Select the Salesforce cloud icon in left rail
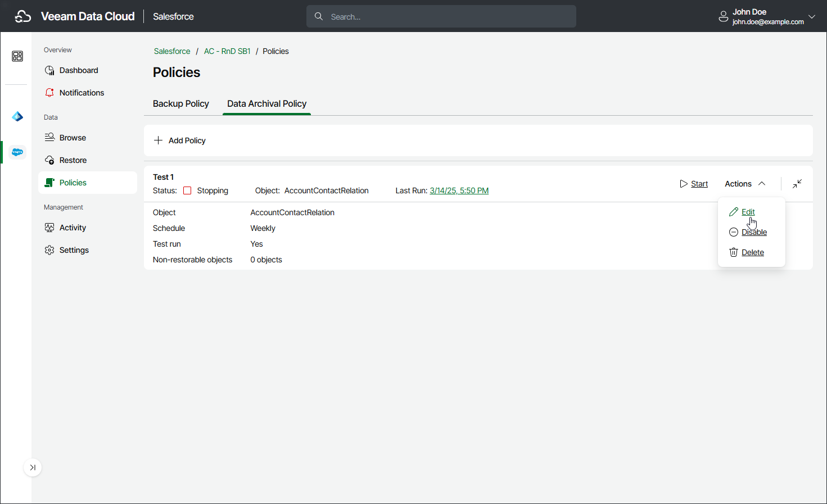This screenshot has width=827, height=504. (17, 152)
